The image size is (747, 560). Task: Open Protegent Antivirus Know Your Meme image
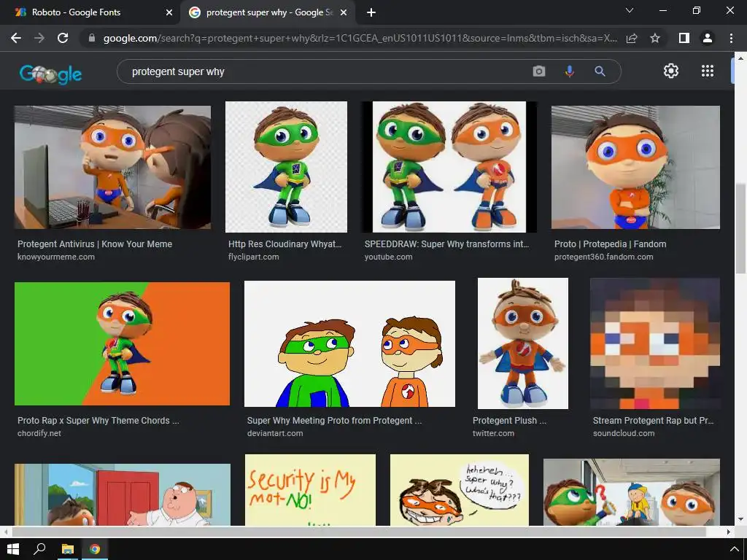112,167
